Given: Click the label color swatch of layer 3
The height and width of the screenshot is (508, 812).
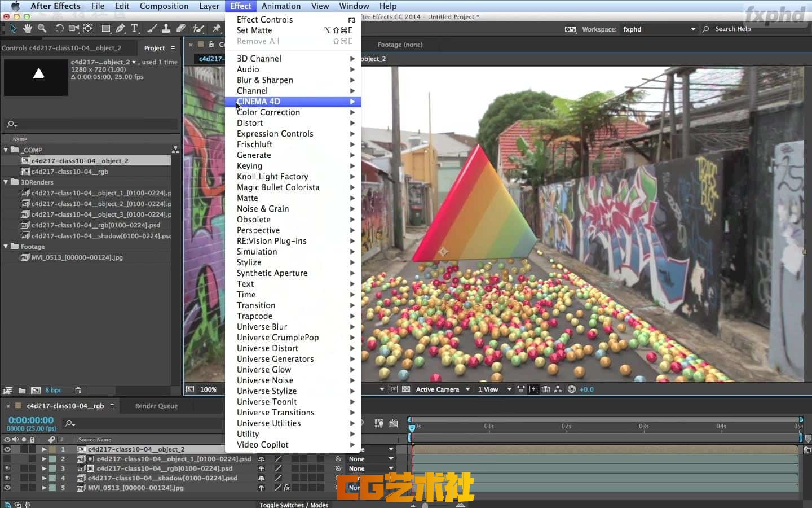Looking at the screenshot, I should 52,468.
